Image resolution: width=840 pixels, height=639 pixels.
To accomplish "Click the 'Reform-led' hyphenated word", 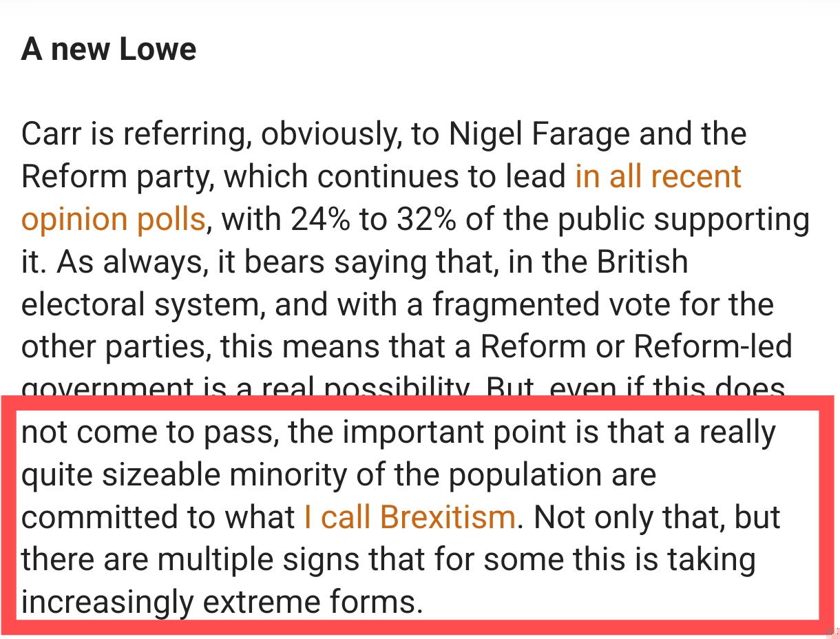I will (x=713, y=348).
